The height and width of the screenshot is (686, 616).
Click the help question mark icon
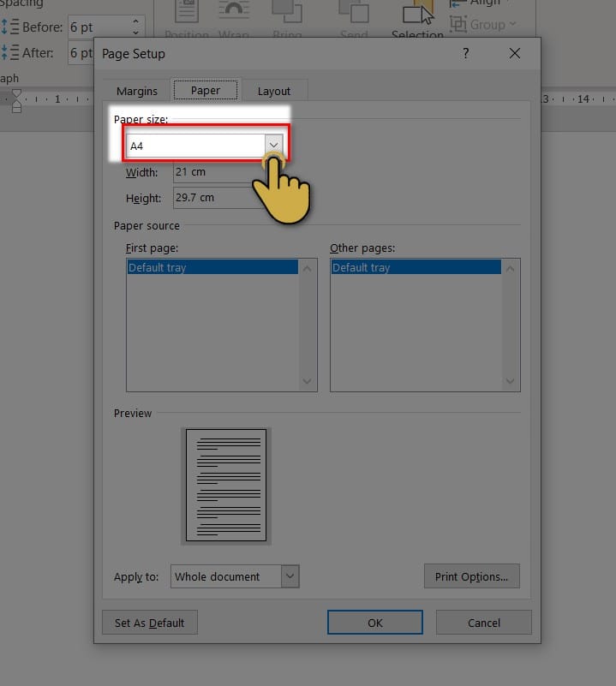click(x=466, y=53)
